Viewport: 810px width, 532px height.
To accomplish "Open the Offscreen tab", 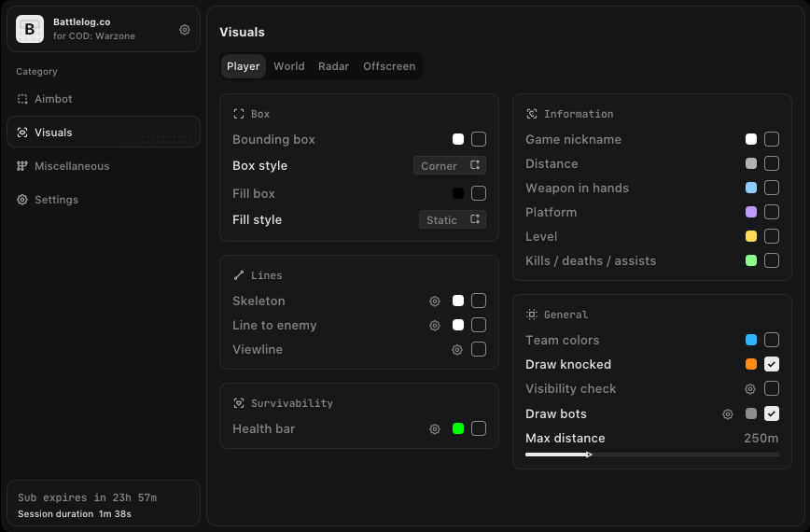I will 389,66.
